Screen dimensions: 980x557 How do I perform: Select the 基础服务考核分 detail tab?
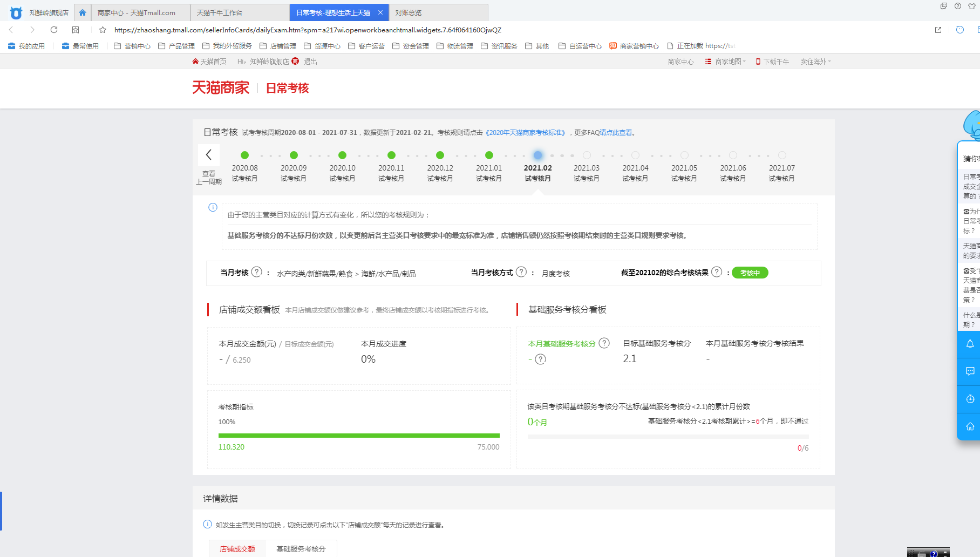click(301, 548)
